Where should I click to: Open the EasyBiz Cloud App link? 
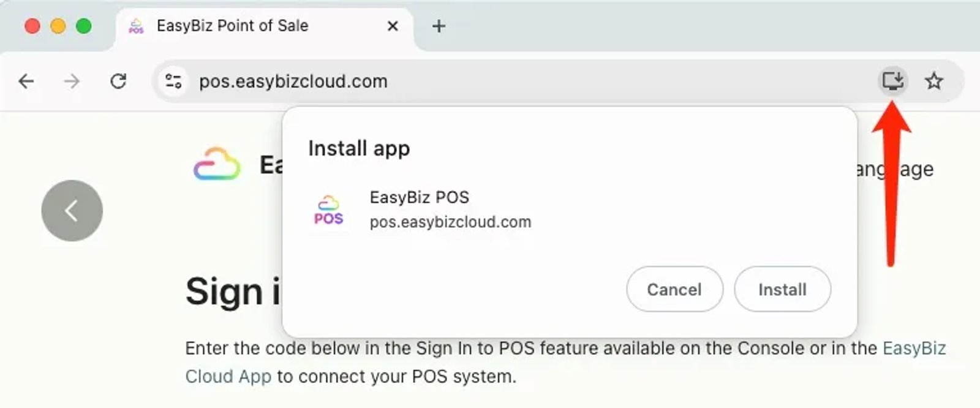click(914, 349)
